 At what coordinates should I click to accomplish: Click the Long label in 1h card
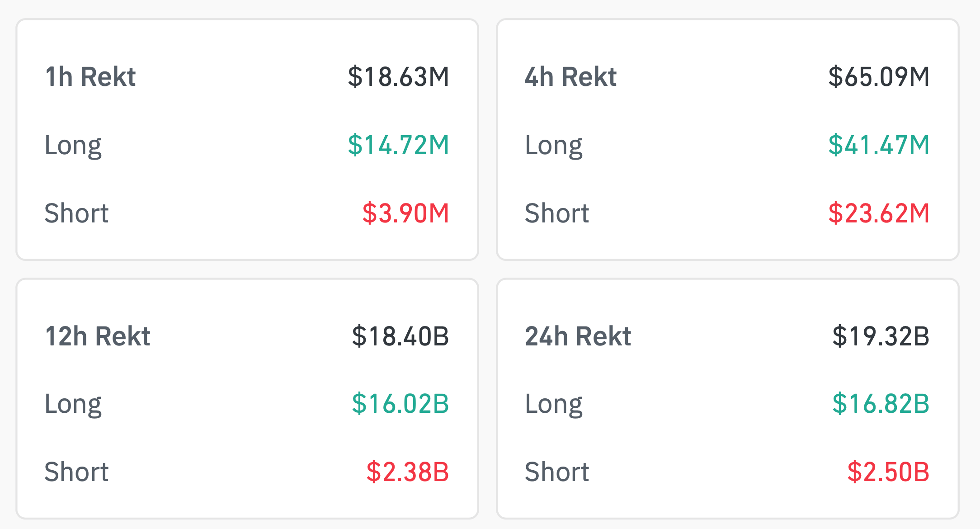(73, 146)
